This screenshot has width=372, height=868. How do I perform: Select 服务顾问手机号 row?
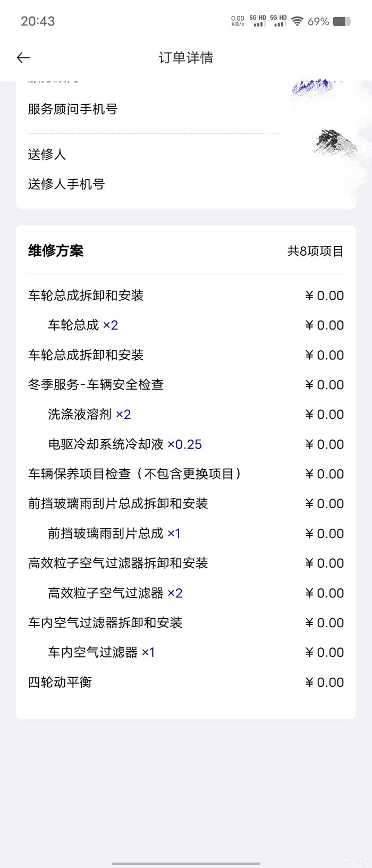click(73, 109)
